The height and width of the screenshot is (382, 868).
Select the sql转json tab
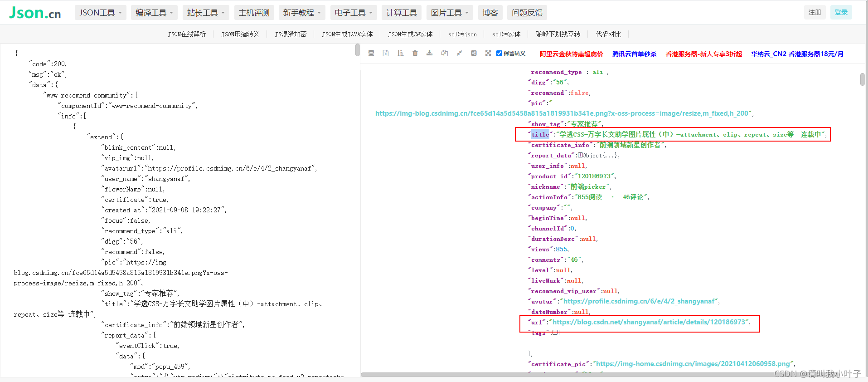pos(462,34)
